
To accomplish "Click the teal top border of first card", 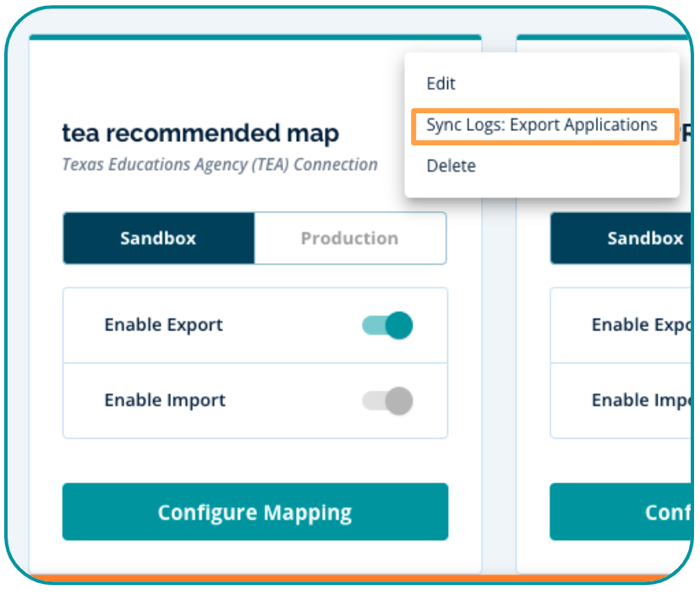I will [x=254, y=37].
